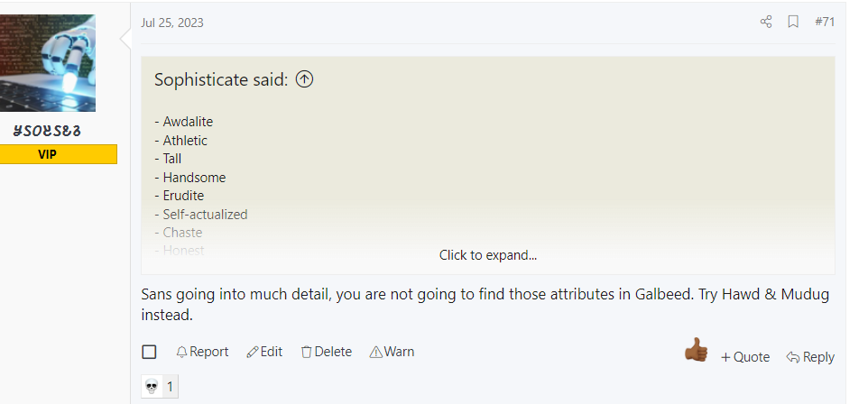Viewport: 868px width, 404px height.
Task: Open the Jul 25, 2023 timestamp link
Action: tap(172, 23)
